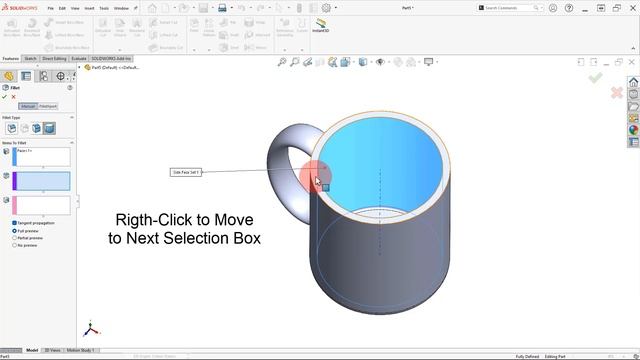Select the Face Fillet type
640x360 pixels.
[37, 128]
